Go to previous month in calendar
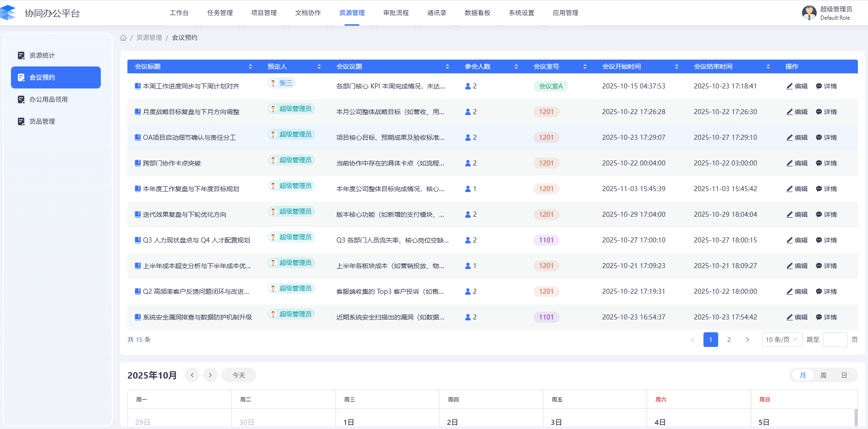 (192, 375)
